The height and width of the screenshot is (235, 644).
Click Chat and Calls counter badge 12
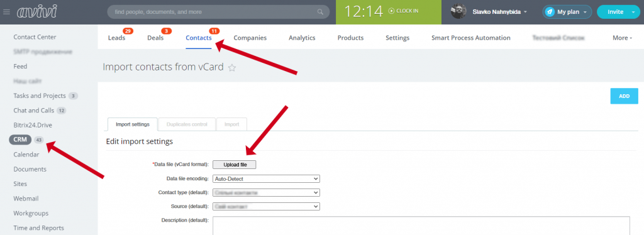tap(61, 111)
